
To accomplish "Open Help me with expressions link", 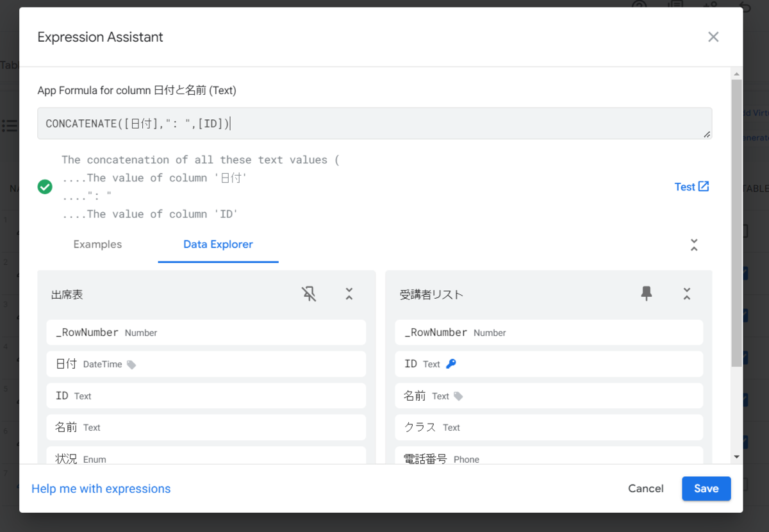I will [x=101, y=489].
